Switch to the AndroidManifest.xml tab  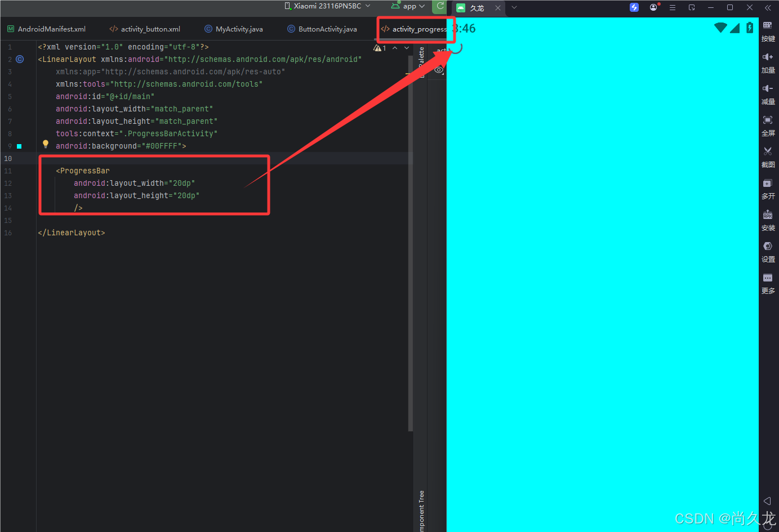click(47, 29)
